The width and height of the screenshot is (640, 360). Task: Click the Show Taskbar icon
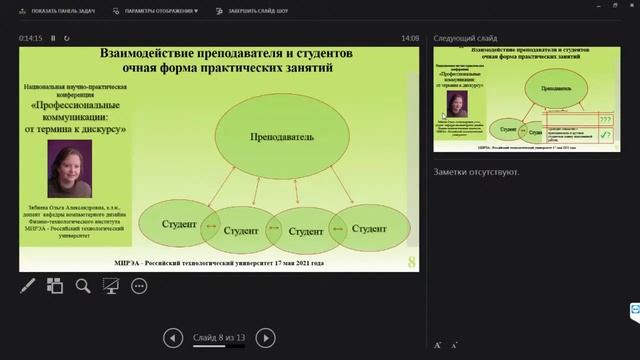[x=22, y=11]
